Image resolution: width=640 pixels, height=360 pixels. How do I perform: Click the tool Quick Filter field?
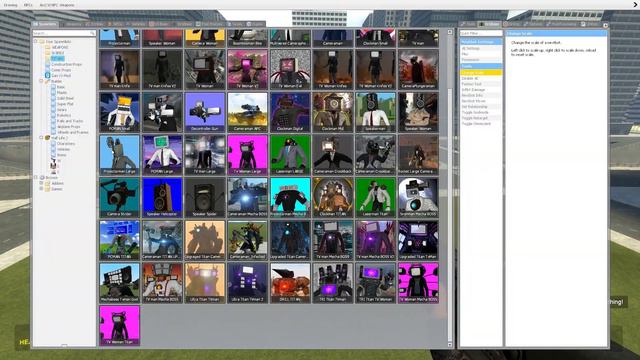coord(481,33)
